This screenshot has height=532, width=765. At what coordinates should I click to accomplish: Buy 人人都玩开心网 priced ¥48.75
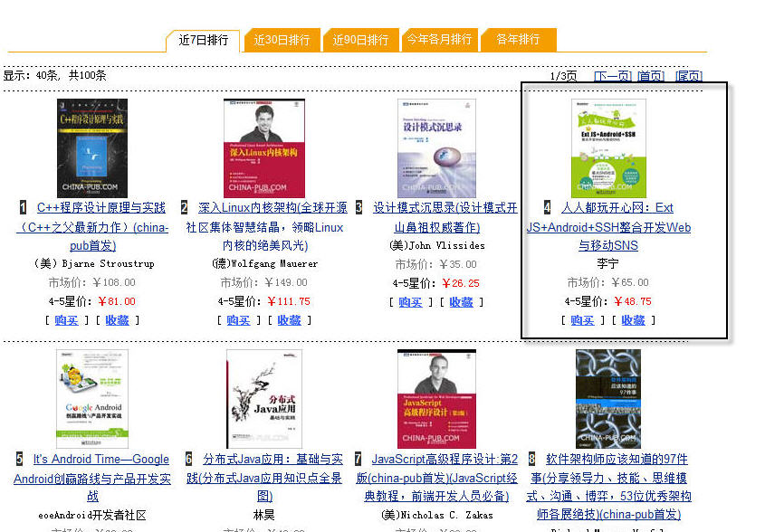tap(582, 320)
